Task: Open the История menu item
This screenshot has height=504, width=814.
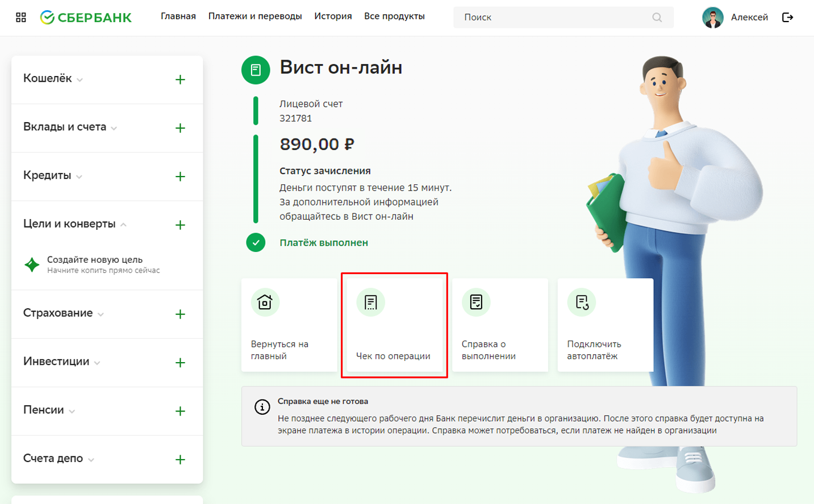Action: point(333,16)
